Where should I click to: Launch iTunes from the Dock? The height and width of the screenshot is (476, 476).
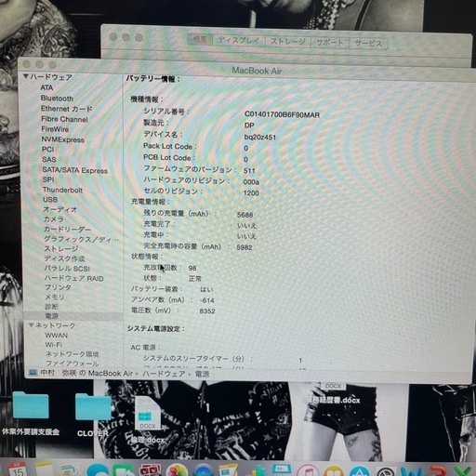(x=307, y=470)
